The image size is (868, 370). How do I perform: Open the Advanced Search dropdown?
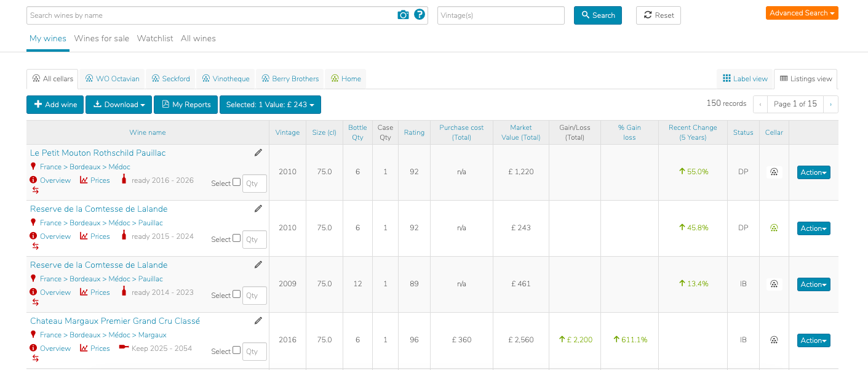click(x=802, y=13)
